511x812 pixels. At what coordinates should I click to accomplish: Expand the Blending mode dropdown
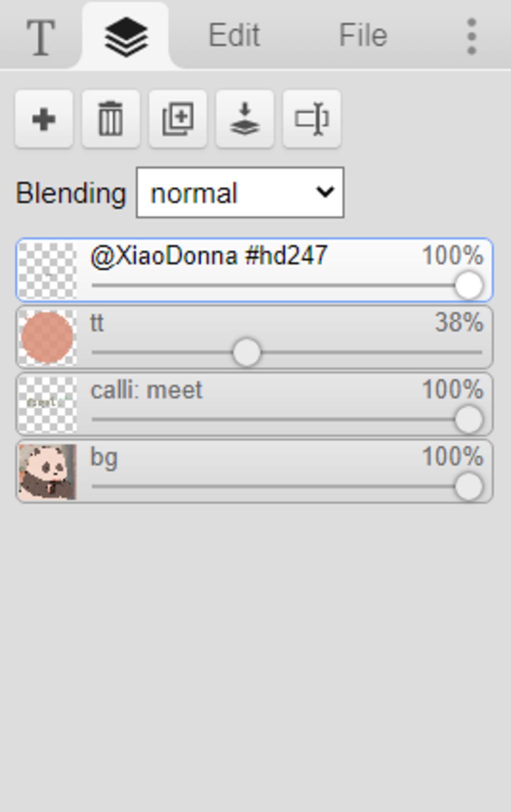point(240,193)
